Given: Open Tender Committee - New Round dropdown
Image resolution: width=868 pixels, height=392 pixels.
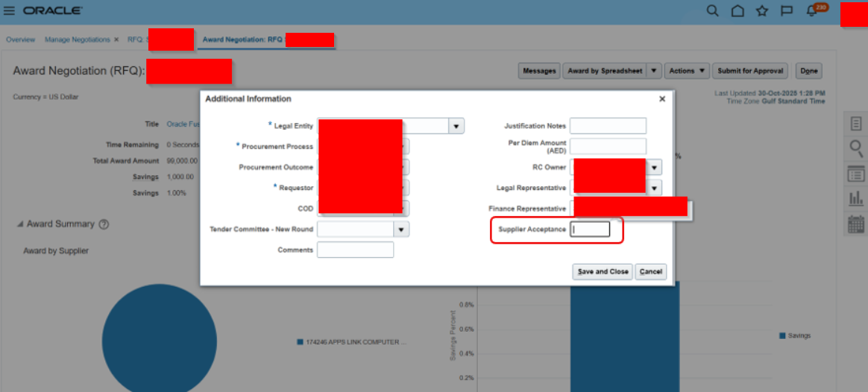Looking at the screenshot, I should pos(401,229).
